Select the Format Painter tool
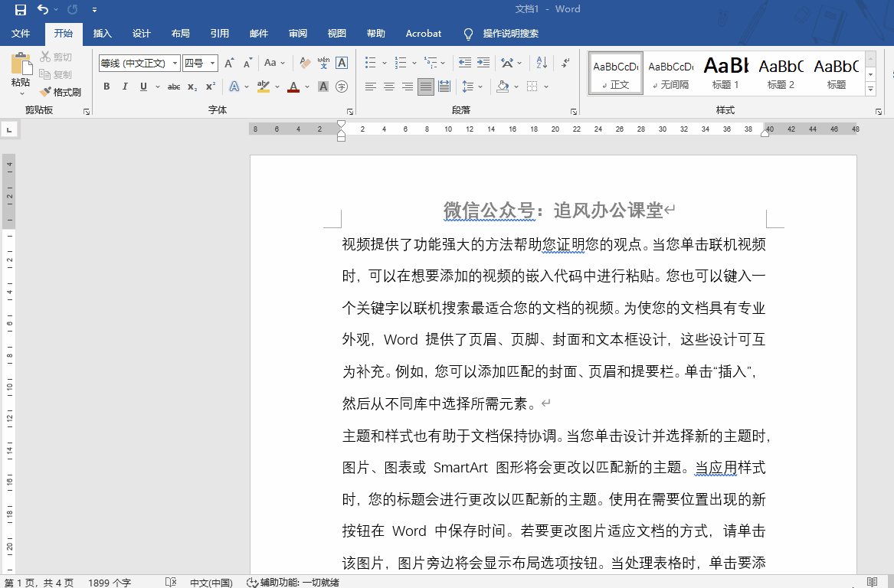The height and width of the screenshot is (588, 894). [61, 91]
